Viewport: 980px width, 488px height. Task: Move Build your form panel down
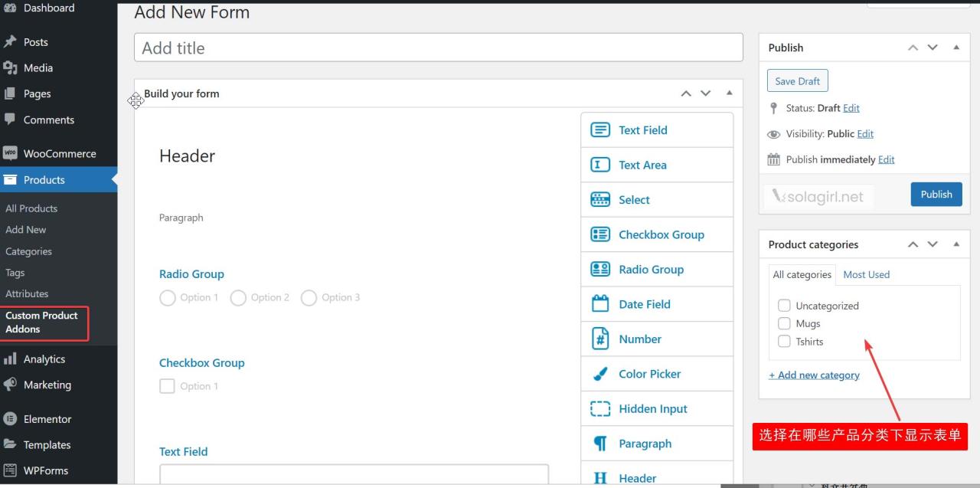(x=706, y=93)
